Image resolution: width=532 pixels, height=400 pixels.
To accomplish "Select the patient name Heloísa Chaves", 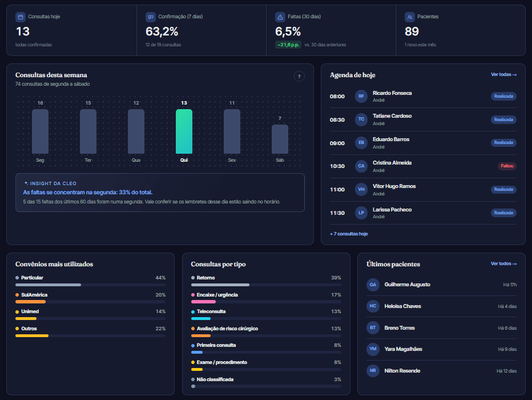I will [403, 306].
